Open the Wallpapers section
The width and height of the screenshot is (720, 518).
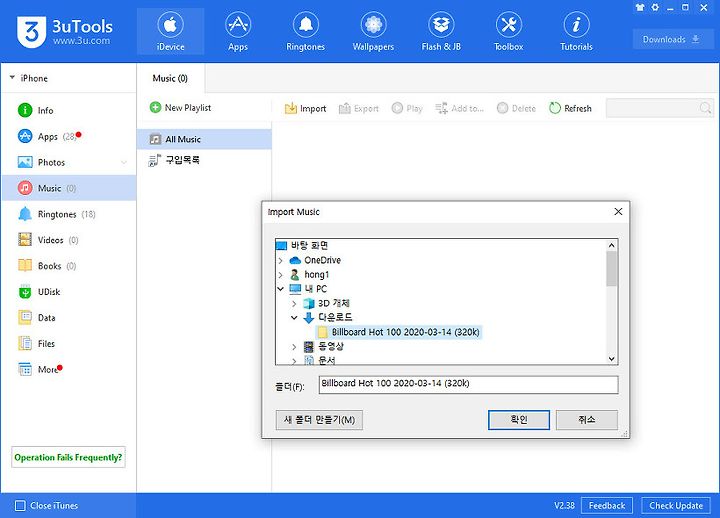pyautogui.click(x=373, y=31)
